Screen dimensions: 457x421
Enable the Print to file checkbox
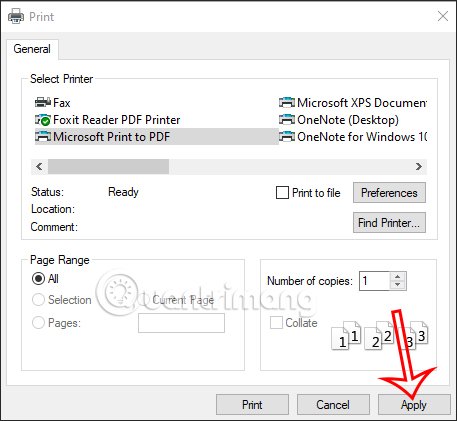(x=282, y=192)
